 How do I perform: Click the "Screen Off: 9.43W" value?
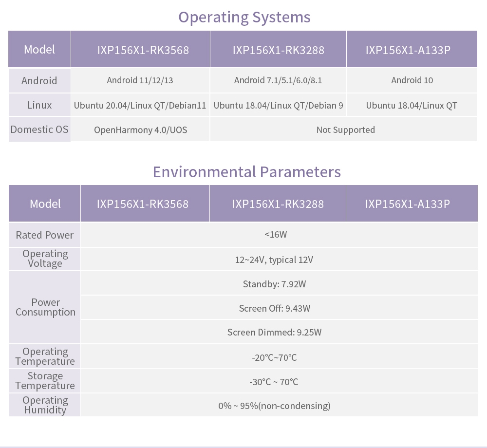tap(275, 308)
